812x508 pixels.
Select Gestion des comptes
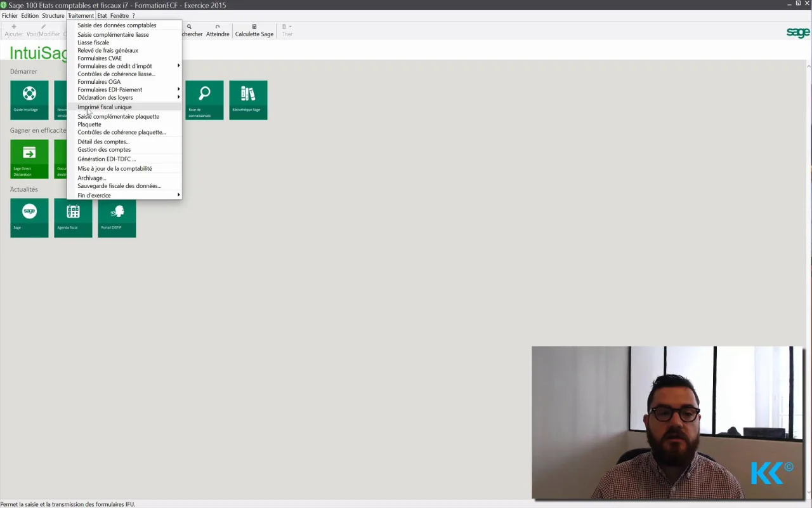pos(124,150)
